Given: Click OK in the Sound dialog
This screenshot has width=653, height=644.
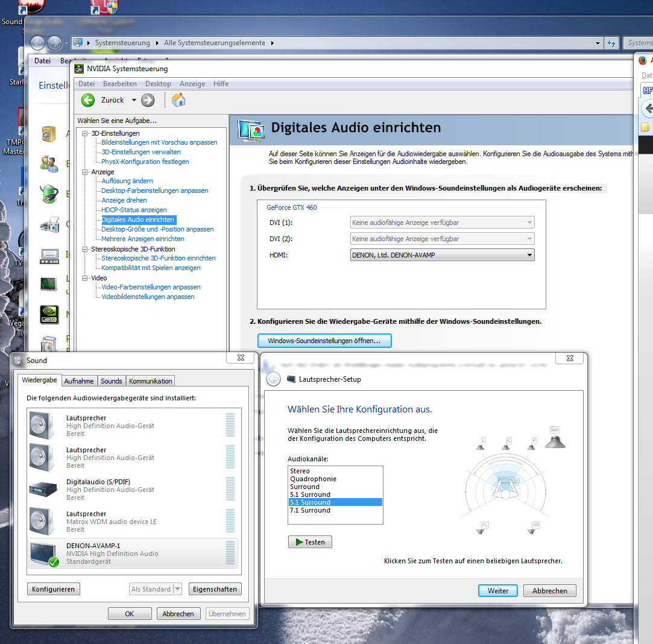Looking at the screenshot, I should (130, 614).
